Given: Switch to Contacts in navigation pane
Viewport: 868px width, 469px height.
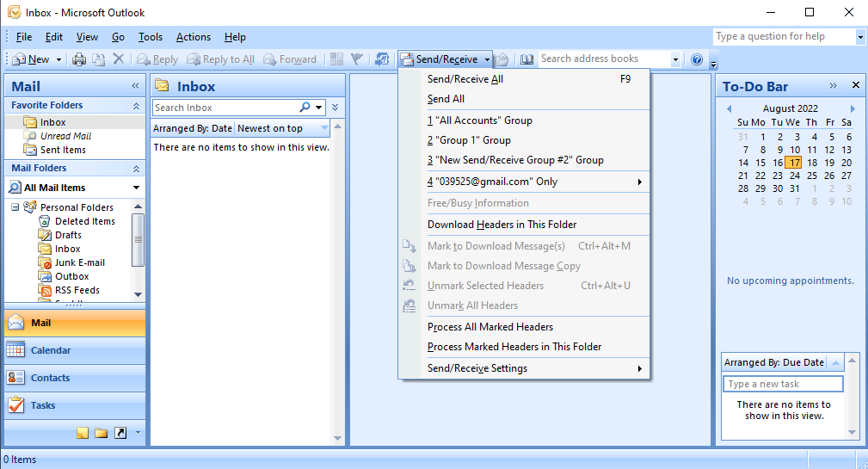Looking at the screenshot, I should (75, 378).
